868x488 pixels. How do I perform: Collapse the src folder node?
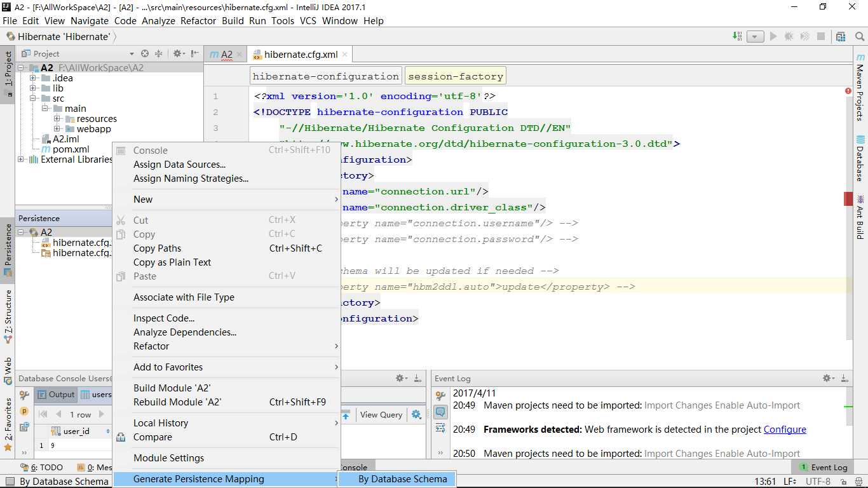coord(33,98)
